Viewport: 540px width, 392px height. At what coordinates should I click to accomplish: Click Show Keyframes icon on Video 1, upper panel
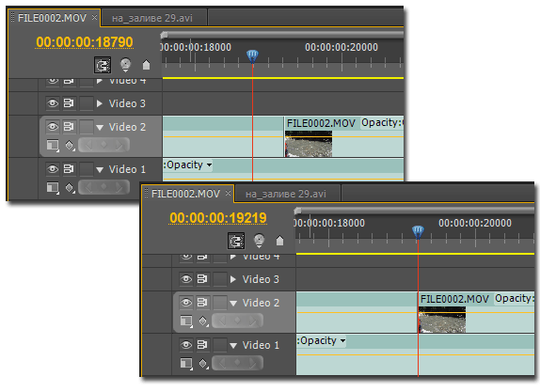click(x=70, y=188)
